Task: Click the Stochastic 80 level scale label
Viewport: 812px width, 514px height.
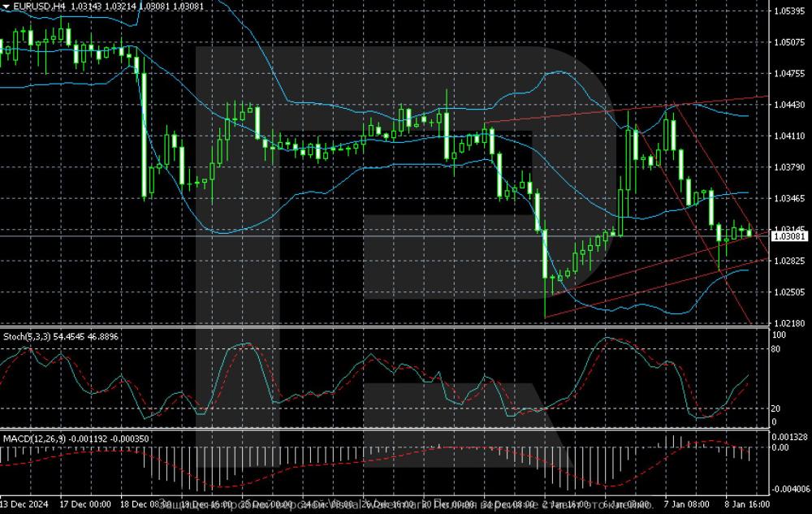Action: point(776,348)
